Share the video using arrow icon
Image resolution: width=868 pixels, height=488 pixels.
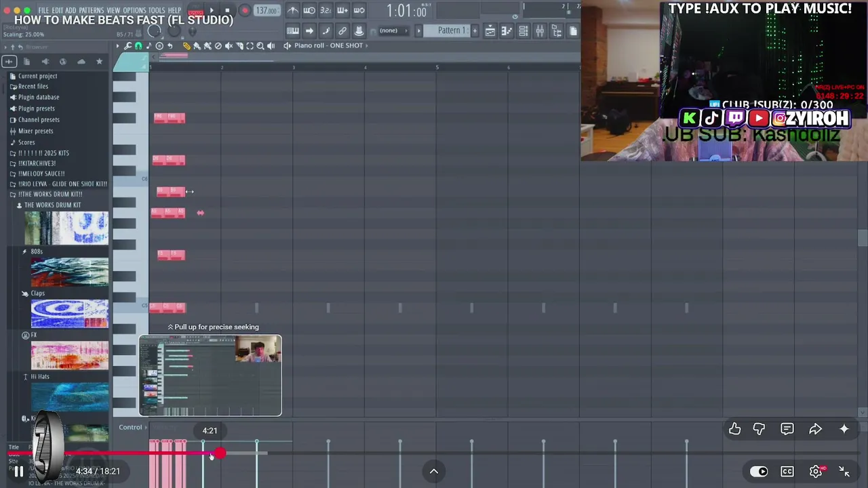[815, 429]
